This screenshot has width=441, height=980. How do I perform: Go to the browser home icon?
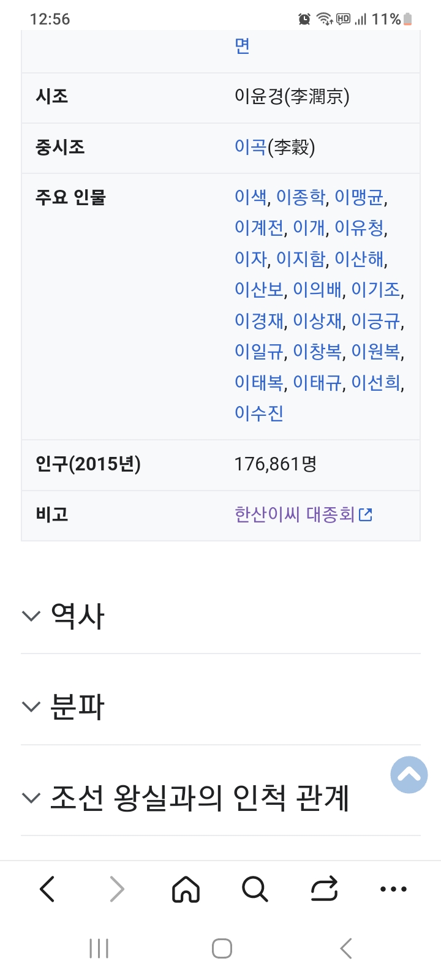point(186,889)
